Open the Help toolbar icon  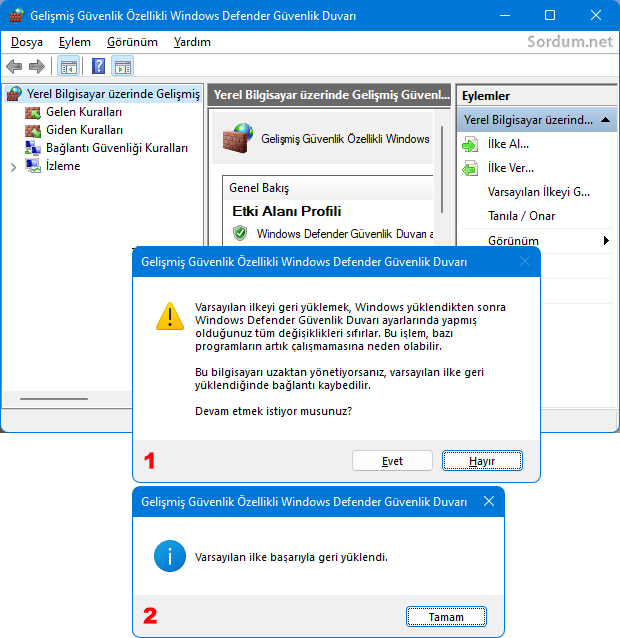pyautogui.click(x=98, y=66)
